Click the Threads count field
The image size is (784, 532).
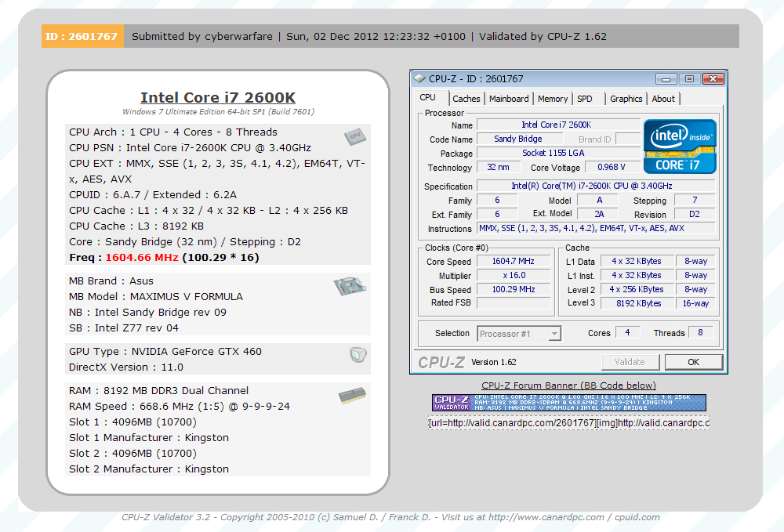coord(701,333)
